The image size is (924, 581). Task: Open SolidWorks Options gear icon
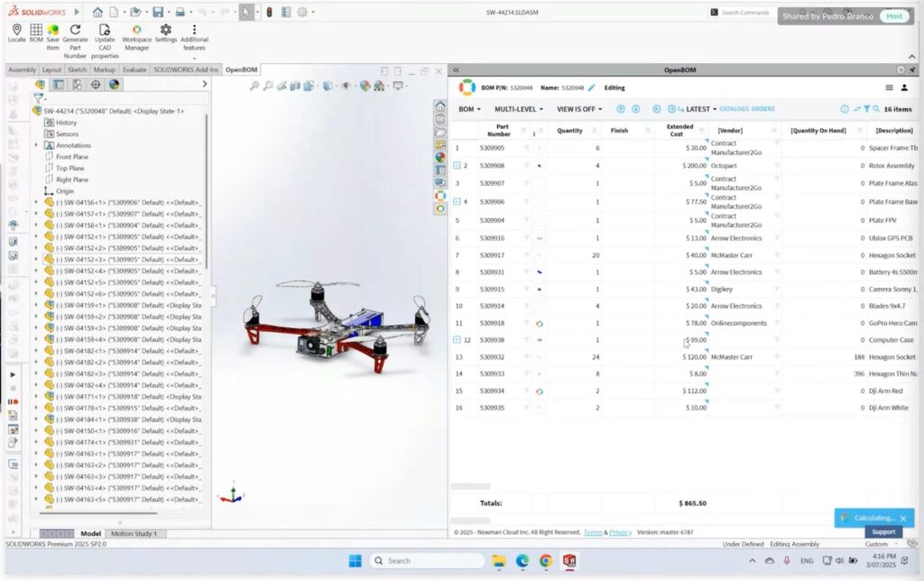tap(302, 12)
